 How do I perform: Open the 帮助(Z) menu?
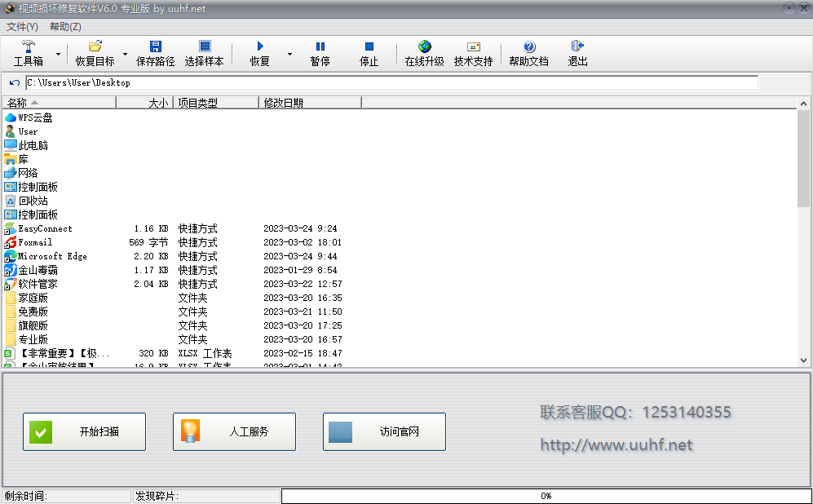(x=65, y=26)
